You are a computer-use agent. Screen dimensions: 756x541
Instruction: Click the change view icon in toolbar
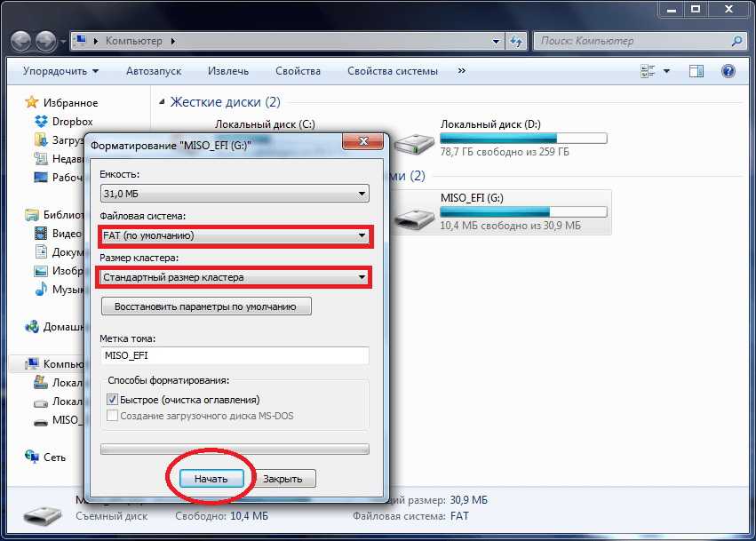tap(648, 71)
